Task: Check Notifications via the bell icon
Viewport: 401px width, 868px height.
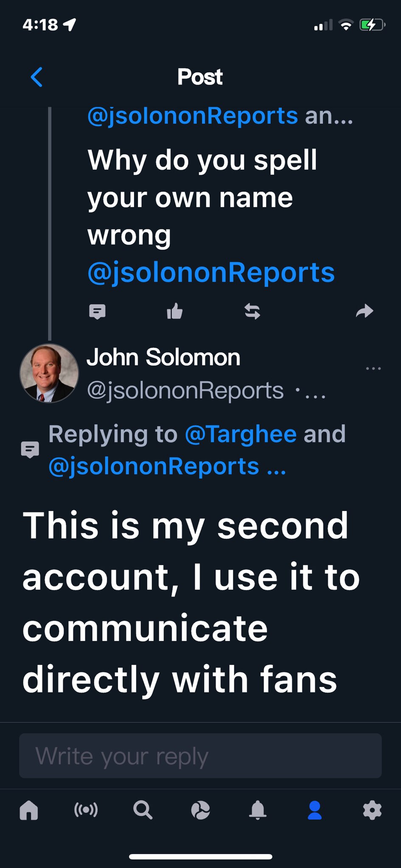Action: (x=258, y=811)
